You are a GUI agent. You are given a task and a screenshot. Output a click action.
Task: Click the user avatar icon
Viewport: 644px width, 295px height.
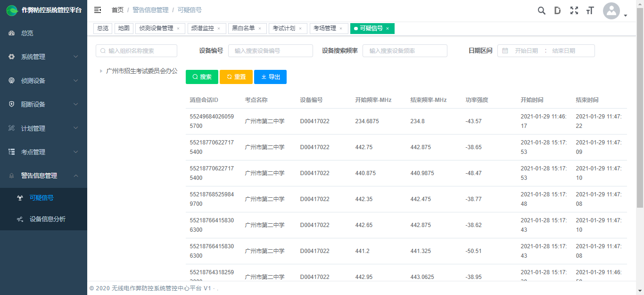pyautogui.click(x=611, y=11)
